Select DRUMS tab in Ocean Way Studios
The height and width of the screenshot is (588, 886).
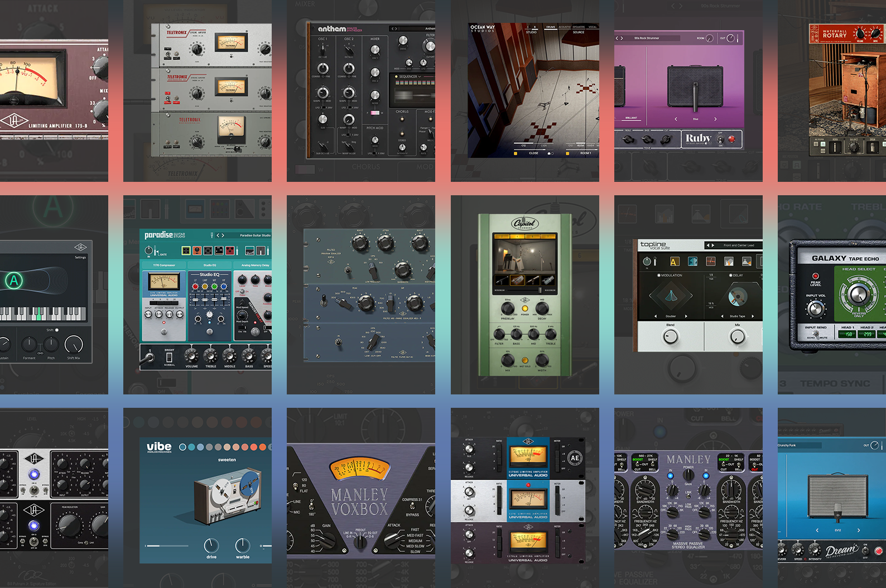click(x=551, y=27)
